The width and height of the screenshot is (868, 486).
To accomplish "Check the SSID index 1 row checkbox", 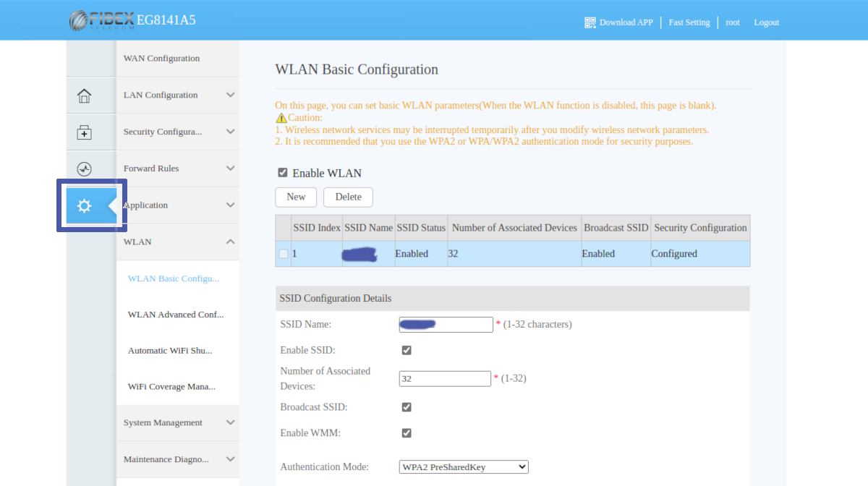I will (x=284, y=254).
